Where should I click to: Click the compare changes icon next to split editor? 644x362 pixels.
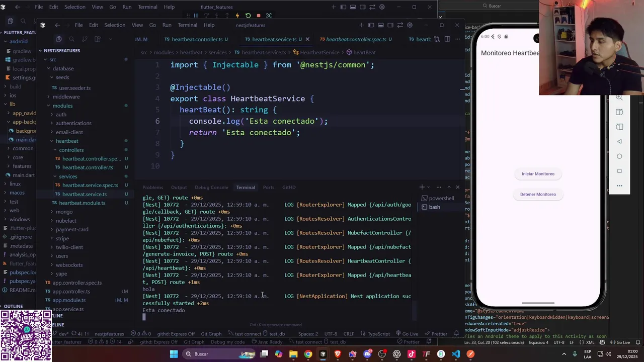436,39
